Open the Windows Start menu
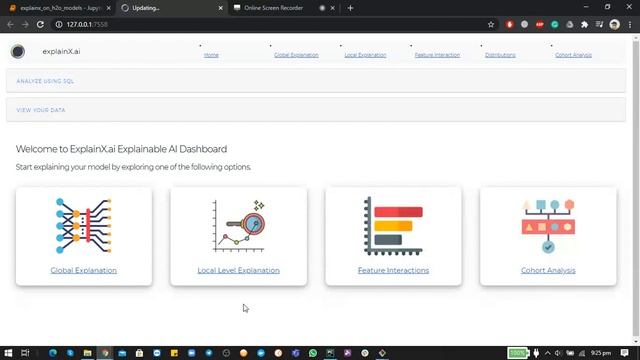640x360 pixels. (x=8, y=353)
